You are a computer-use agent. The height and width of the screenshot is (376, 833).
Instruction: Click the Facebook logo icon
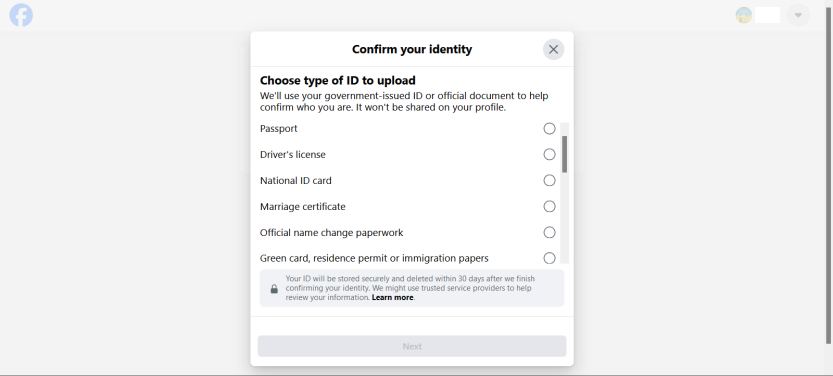(x=21, y=15)
